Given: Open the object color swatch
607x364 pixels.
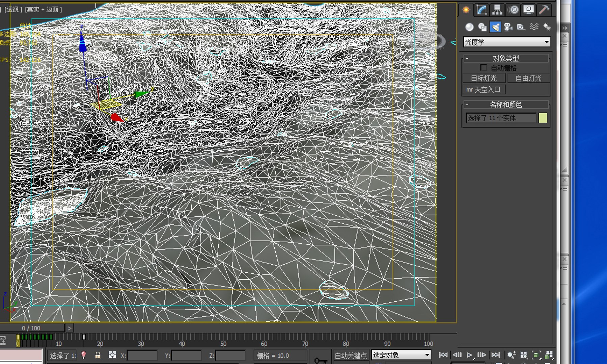Looking at the screenshot, I should [x=543, y=118].
